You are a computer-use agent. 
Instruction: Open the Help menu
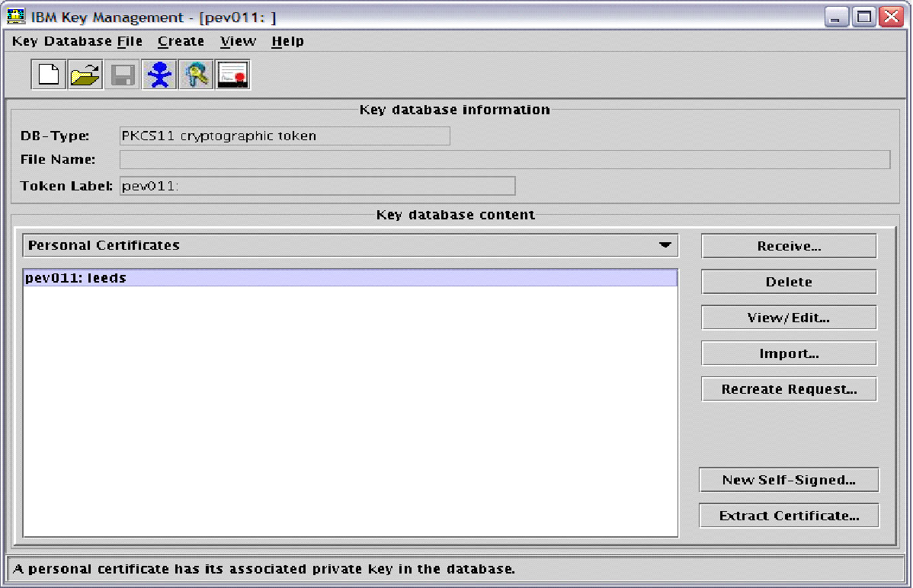287,41
